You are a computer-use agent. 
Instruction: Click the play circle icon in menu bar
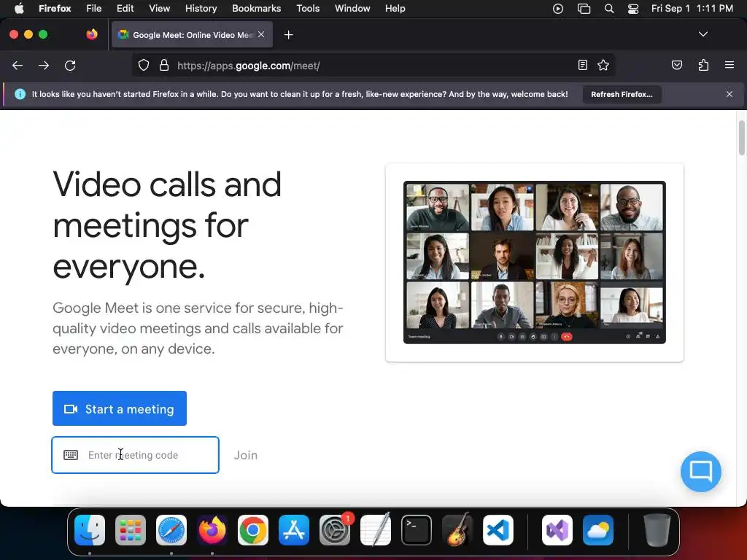(558, 9)
